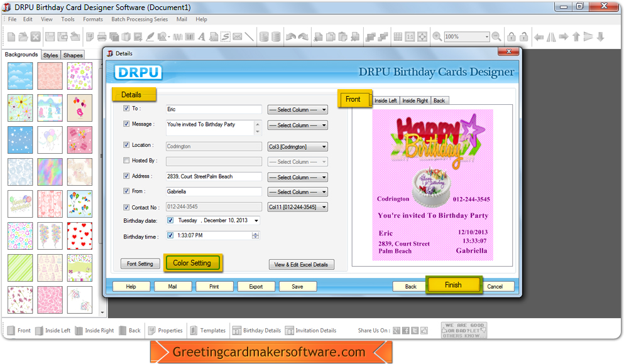Click the 1:1 actual size icon
Screen dimensions: 624x364
pyautogui.click(x=410, y=37)
